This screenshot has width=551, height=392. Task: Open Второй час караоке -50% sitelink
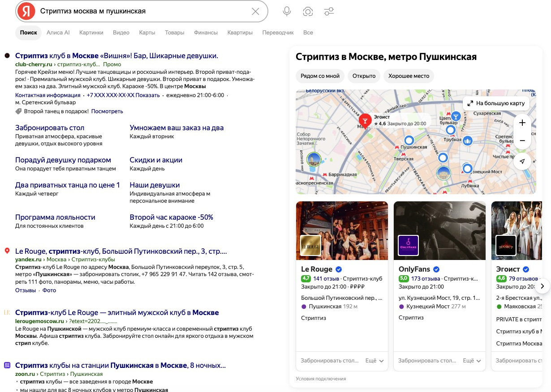171,217
